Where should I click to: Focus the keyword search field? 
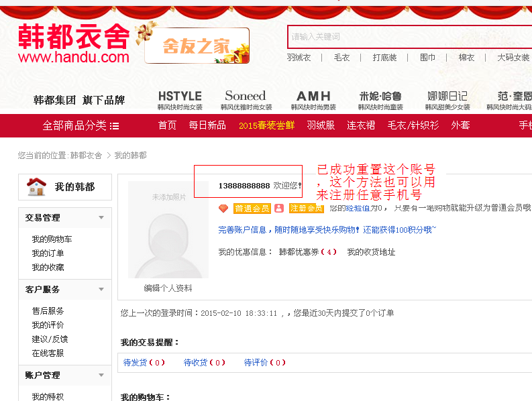tap(409, 37)
